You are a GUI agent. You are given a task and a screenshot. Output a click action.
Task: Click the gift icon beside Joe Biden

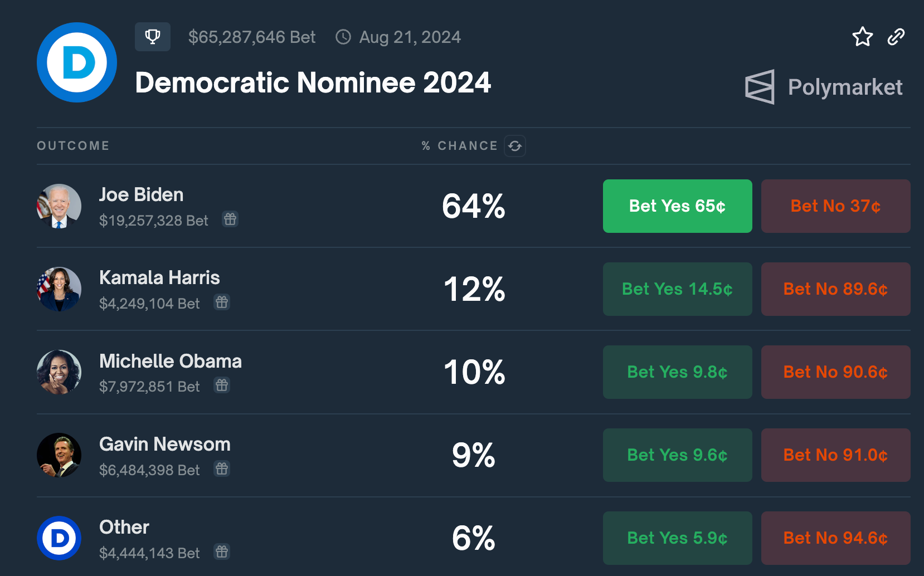[230, 219]
